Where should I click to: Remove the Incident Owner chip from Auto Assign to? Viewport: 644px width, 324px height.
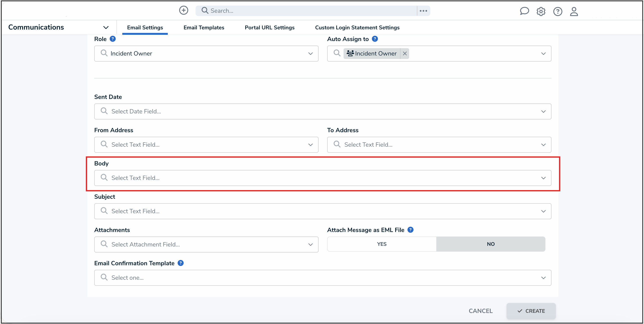coord(405,53)
